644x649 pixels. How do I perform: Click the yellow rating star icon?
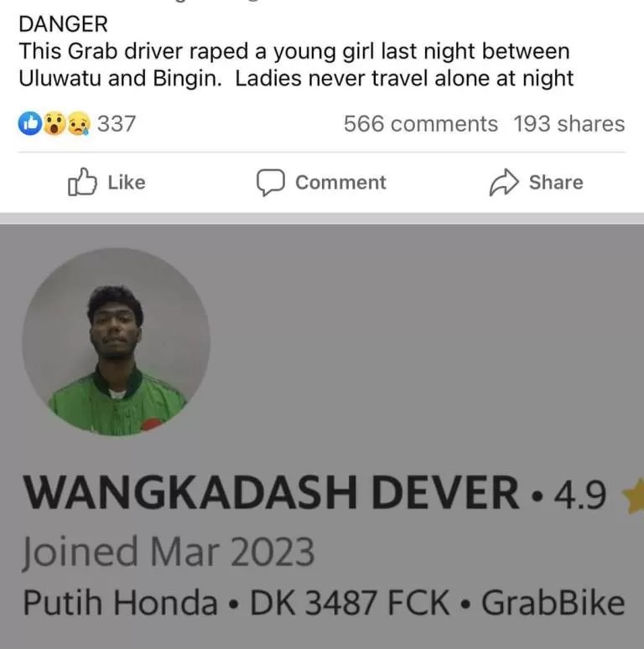point(634,496)
